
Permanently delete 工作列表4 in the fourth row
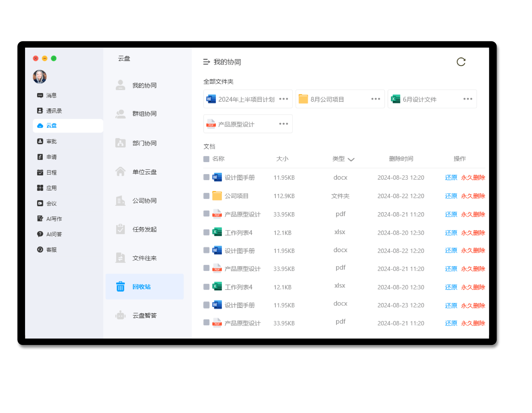pos(473,233)
